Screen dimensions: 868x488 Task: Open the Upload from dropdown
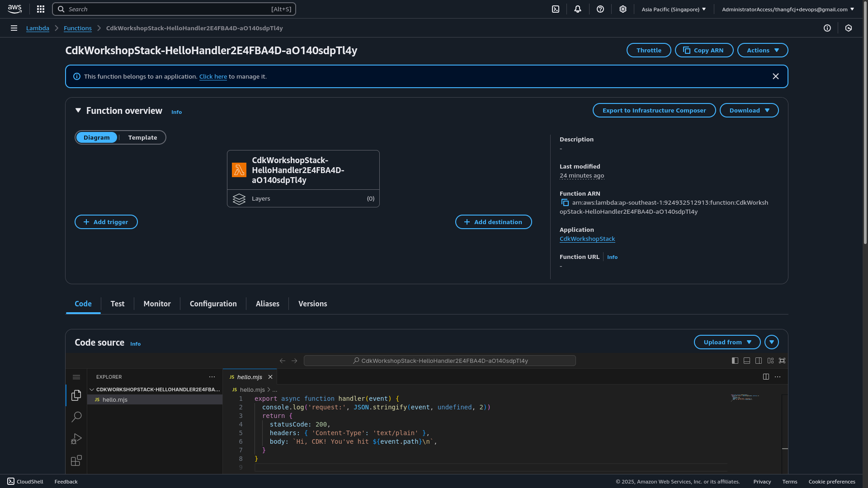click(x=727, y=342)
